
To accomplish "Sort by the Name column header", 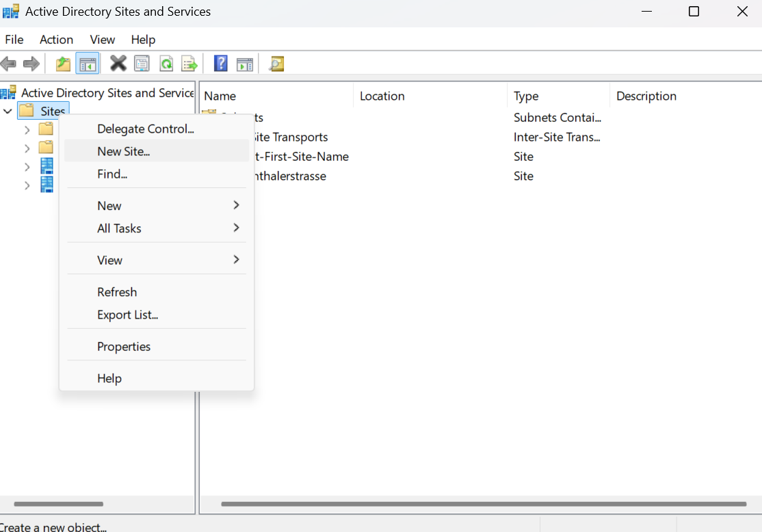I will tap(276, 96).
